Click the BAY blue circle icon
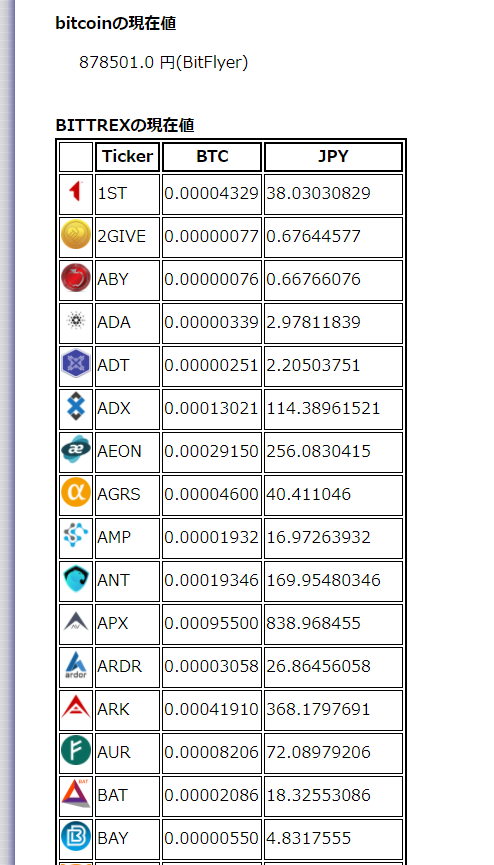 tap(76, 837)
